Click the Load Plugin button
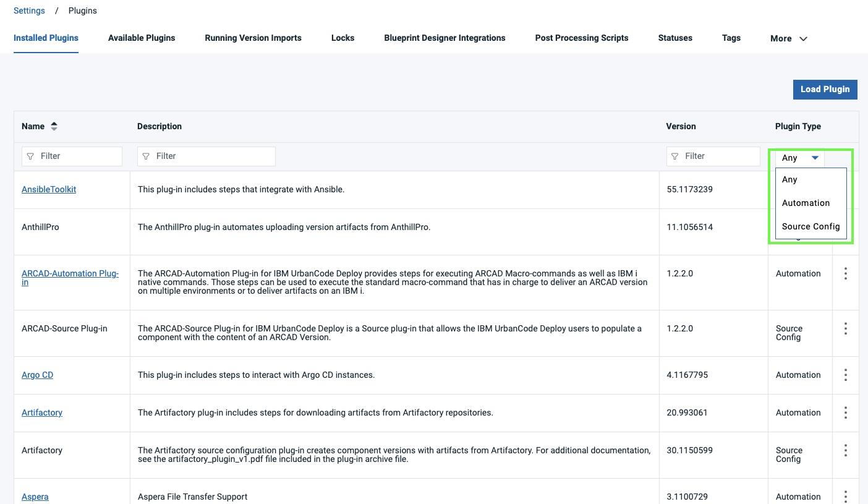The height and width of the screenshot is (504, 868). pyautogui.click(x=825, y=89)
